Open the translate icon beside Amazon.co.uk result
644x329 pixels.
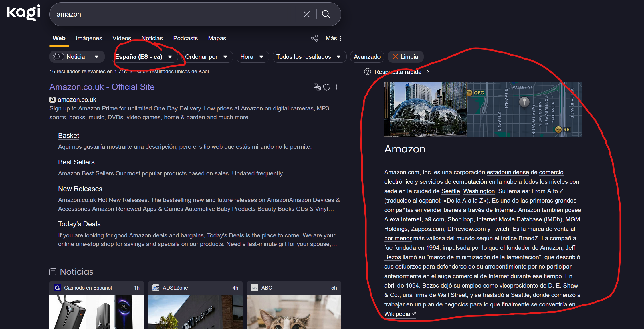pos(317,87)
